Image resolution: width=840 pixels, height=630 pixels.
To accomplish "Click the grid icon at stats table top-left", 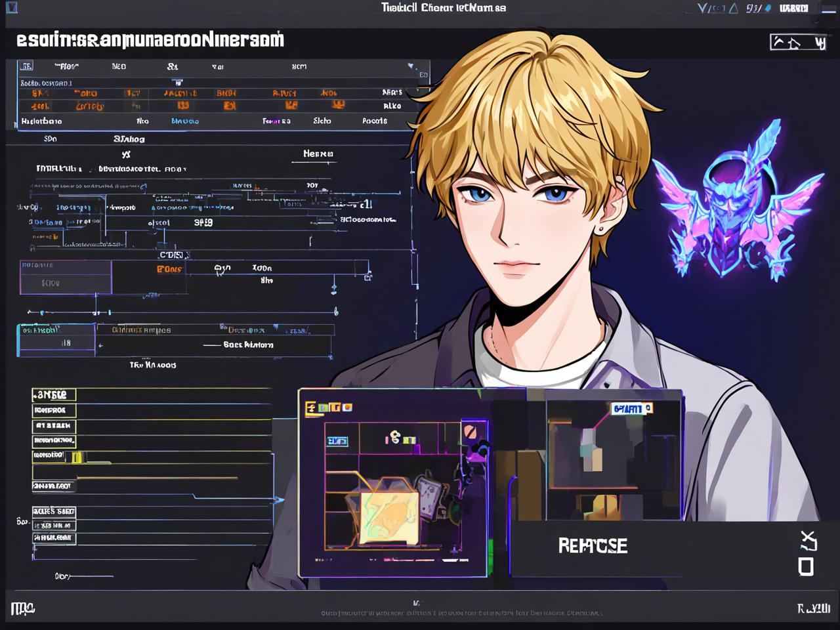I will [x=26, y=66].
